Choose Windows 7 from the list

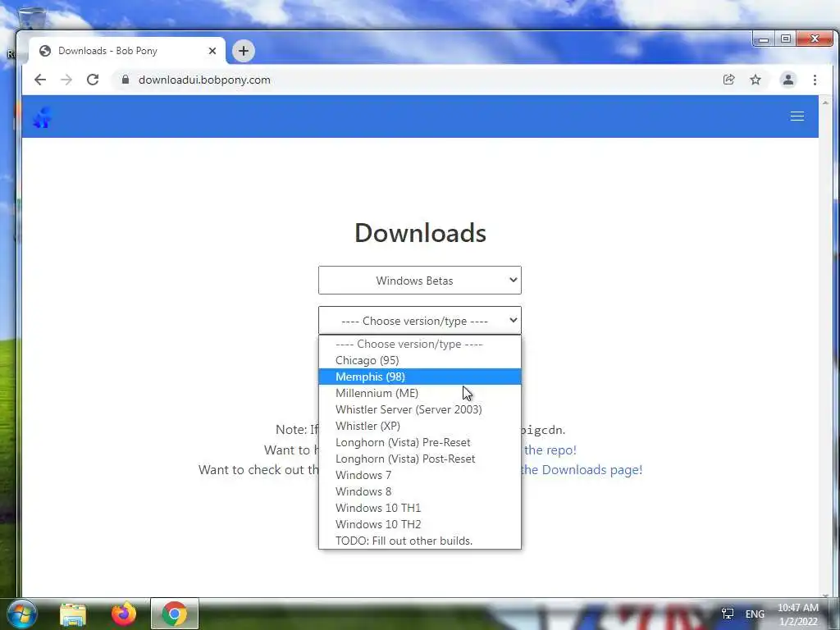(x=419, y=475)
